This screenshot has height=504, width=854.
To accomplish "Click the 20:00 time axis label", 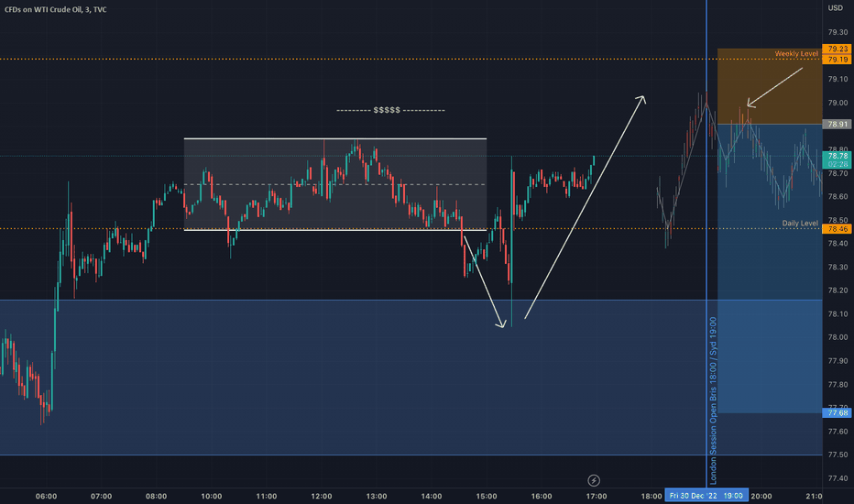I will [761, 496].
